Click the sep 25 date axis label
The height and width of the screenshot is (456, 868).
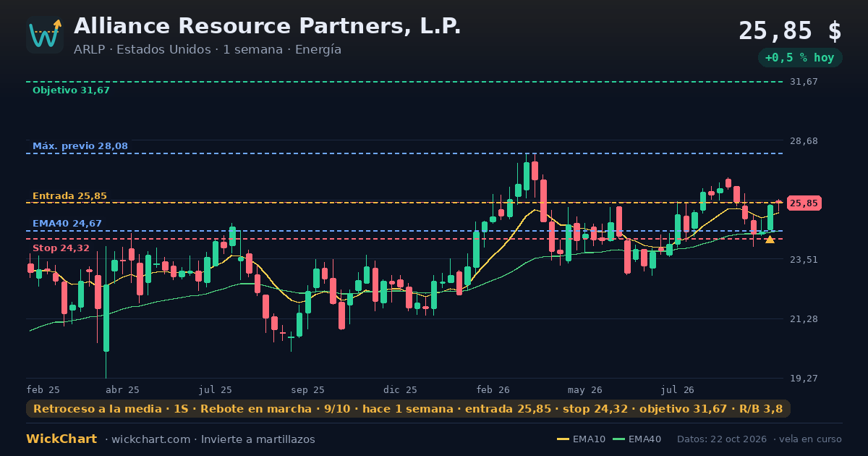point(308,389)
